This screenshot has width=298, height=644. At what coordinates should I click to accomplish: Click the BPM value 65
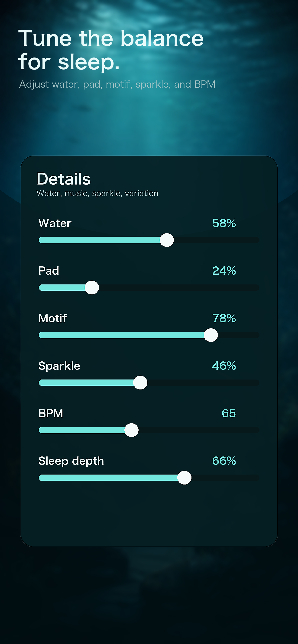pyautogui.click(x=229, y=413)
